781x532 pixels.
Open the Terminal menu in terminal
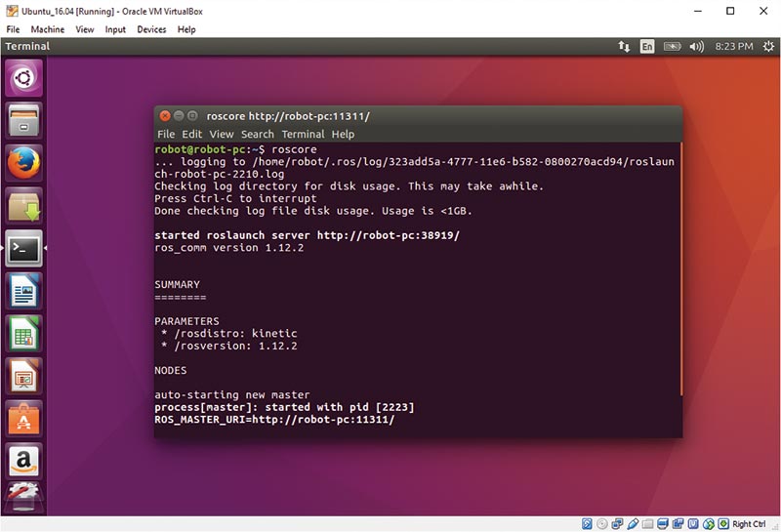click(x=303, y=134)
